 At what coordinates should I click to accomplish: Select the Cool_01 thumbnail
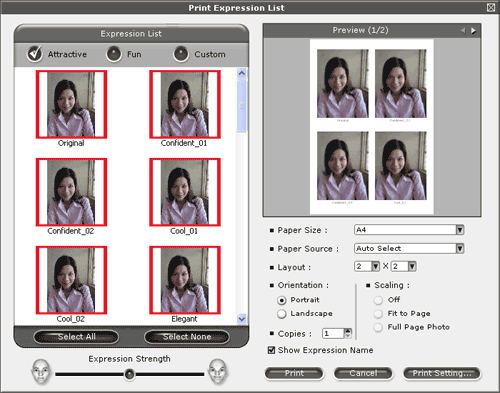tap(185, 192)
